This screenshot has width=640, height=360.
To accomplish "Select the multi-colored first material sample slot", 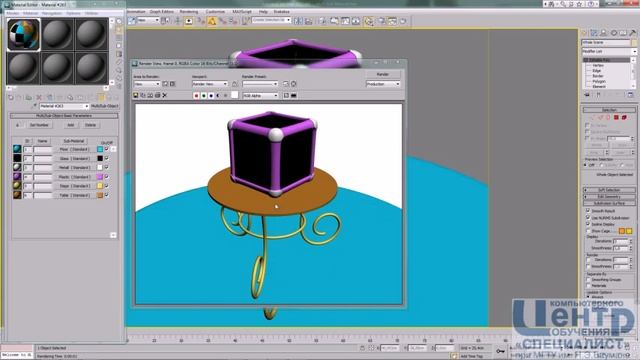I will [24, 35].
